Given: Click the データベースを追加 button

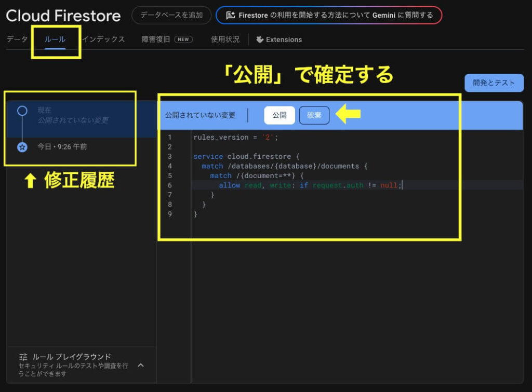Looking at the screenshot, I should pos(171,15).
